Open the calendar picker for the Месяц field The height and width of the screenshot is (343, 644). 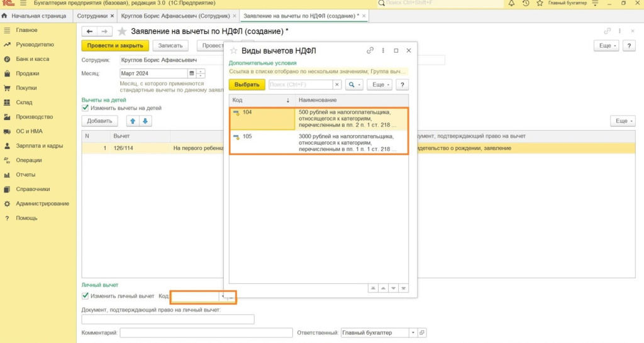[192, 73]
